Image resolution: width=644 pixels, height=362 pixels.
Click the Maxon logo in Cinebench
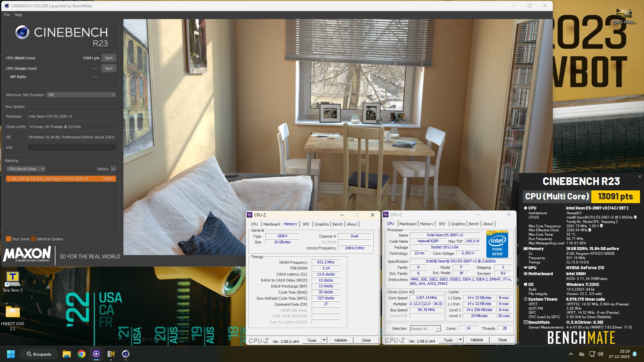pos(27,254)
